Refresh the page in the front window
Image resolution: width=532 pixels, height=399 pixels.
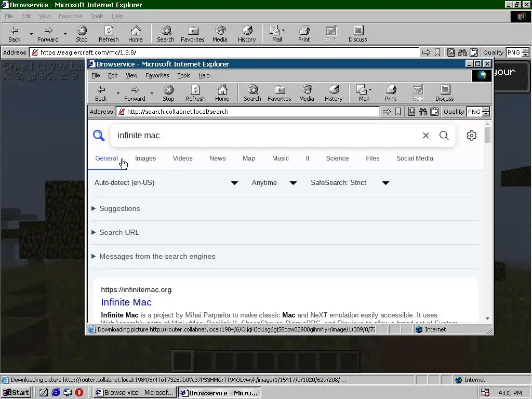(x=195, y=94)
